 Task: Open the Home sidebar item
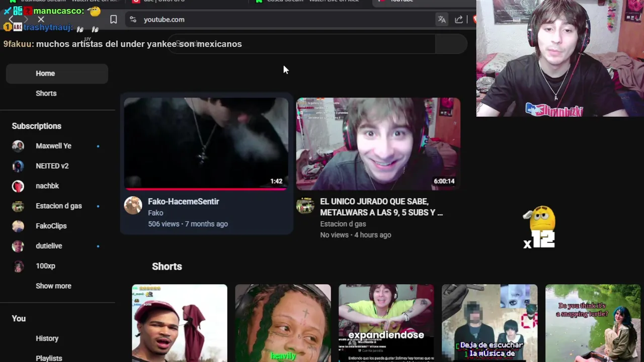[57, 73]
